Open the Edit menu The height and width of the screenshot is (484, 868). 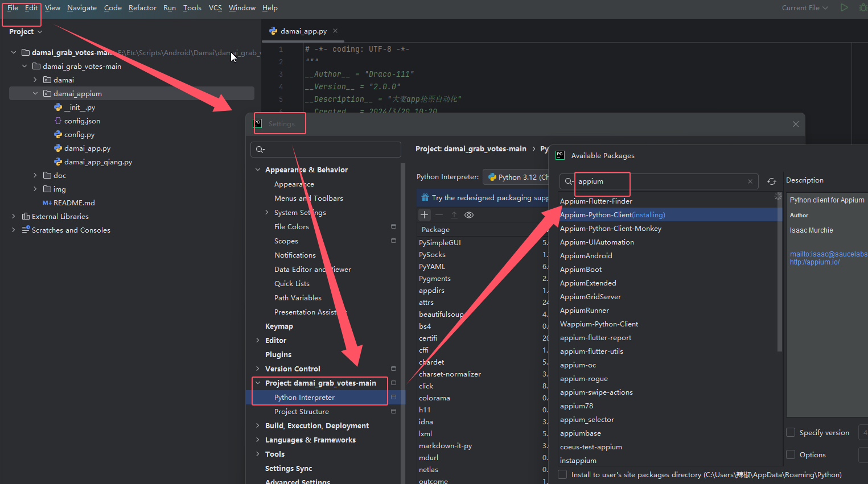[x=31, y=7]
